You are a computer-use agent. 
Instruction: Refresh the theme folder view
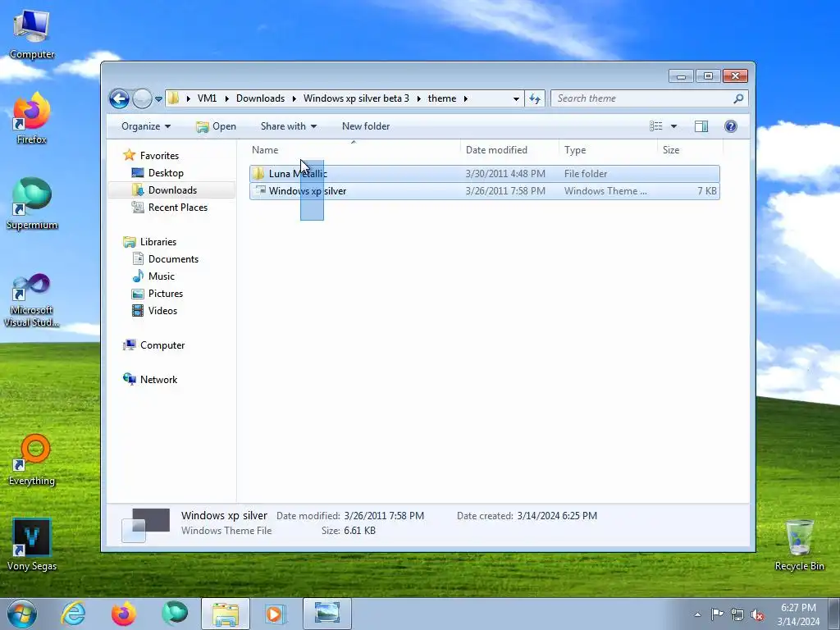click(x=535, y=98)
